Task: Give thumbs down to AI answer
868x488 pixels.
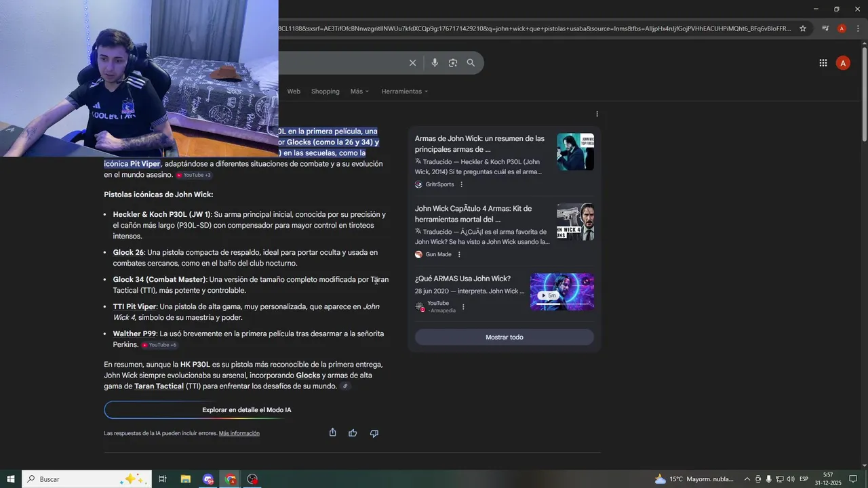Action: coord(374,433)
